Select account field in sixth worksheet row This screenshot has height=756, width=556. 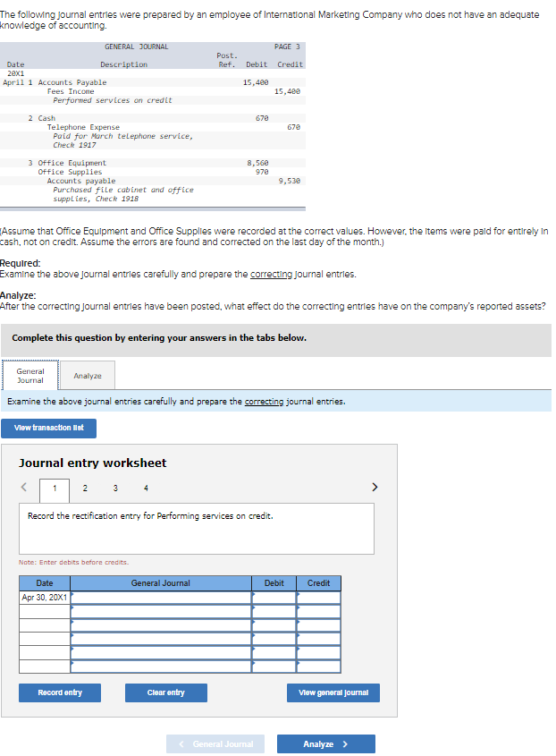161,667
